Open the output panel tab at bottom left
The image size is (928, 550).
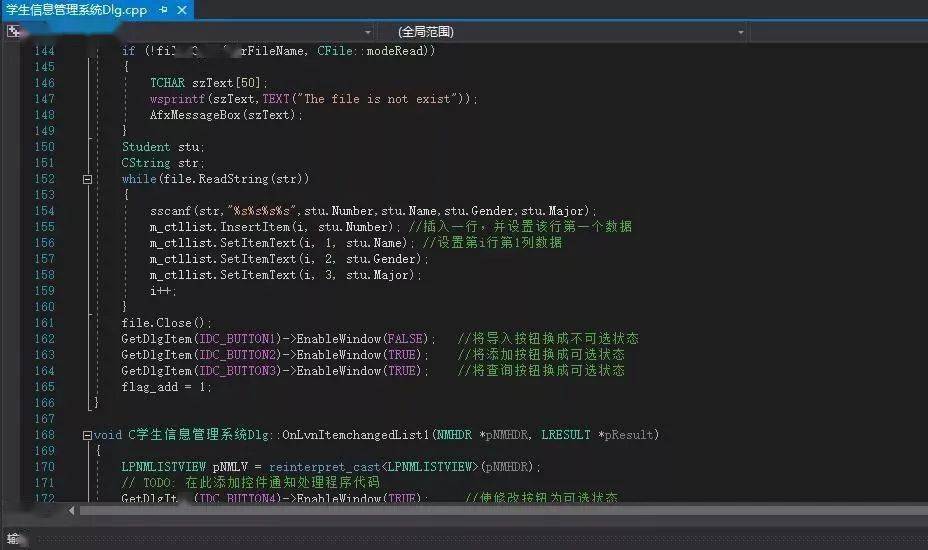(x=14, y=540)
